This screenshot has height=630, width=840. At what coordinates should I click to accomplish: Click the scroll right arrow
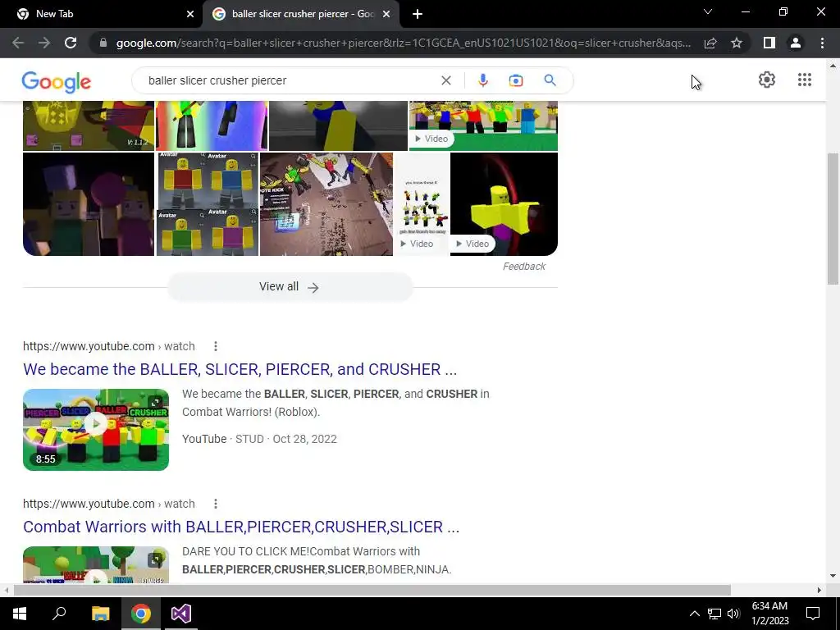click(819, 590)
